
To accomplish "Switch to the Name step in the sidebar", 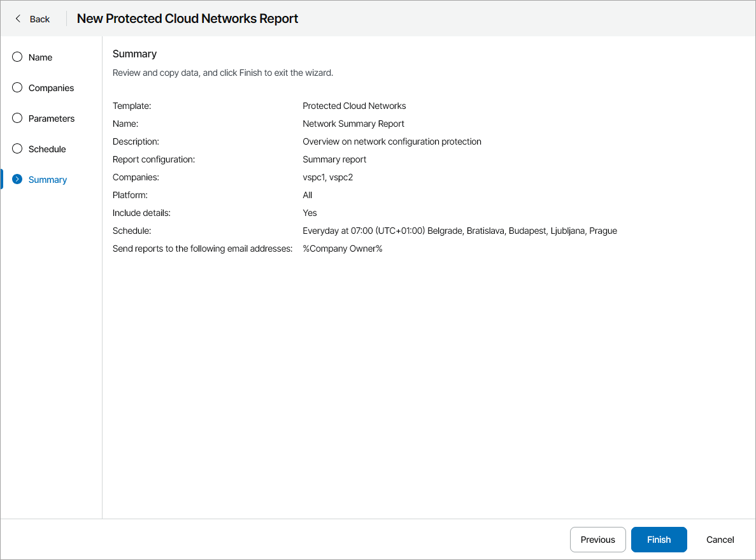I will [40, 57].
